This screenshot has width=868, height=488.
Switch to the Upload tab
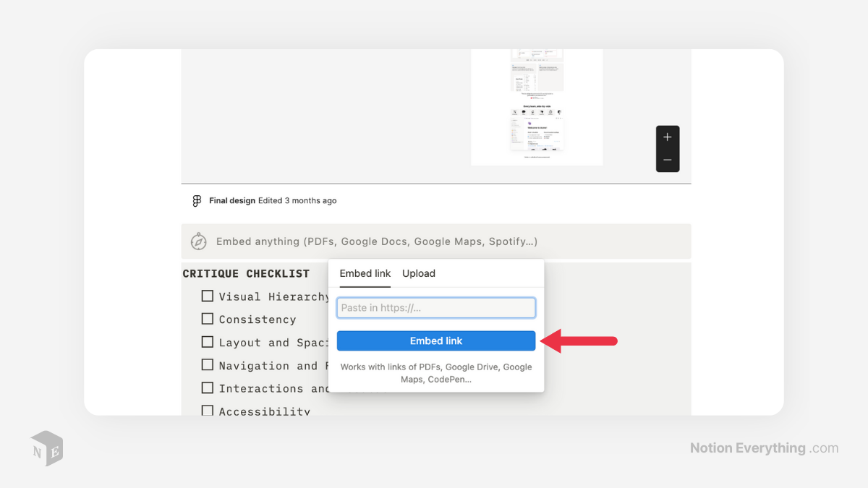pos(418,273)
